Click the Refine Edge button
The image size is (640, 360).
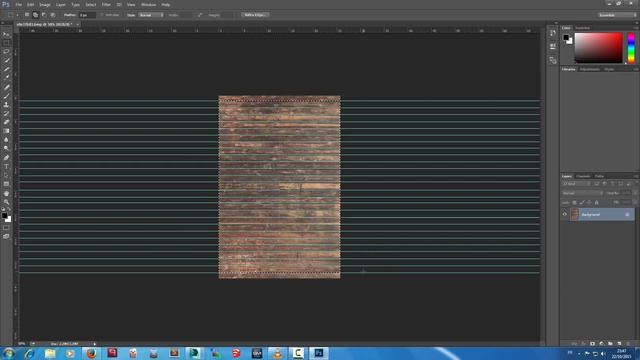[255, 15]
